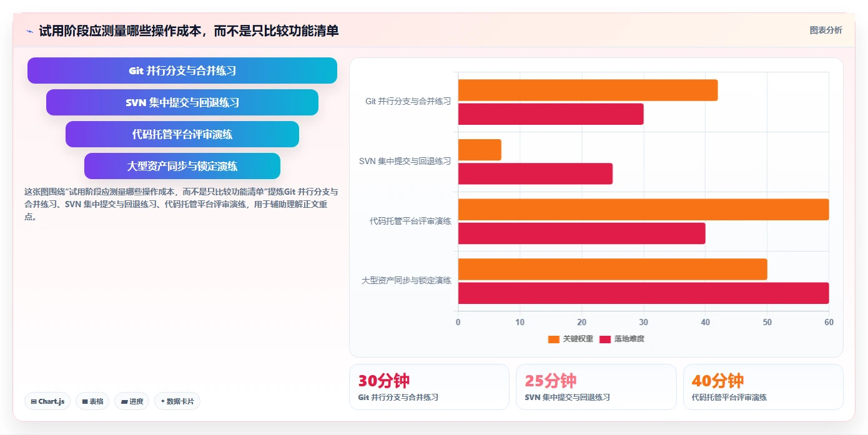Click the x-axis tick value 60
The height and width of the screenshot is (435, 868).
(829, 322)
